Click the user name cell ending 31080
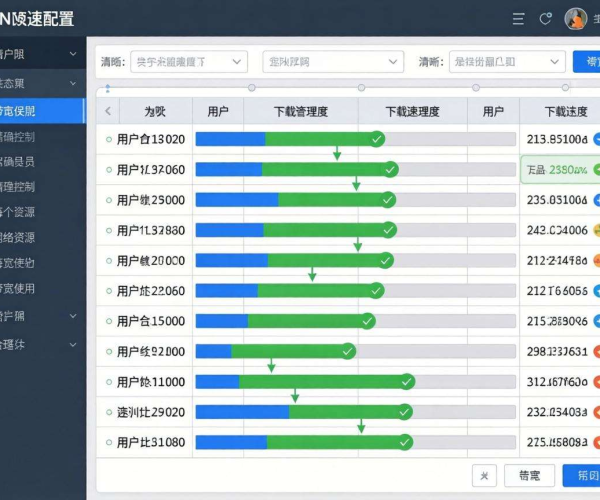The image size is (600, 500). [x=151, y=442]
